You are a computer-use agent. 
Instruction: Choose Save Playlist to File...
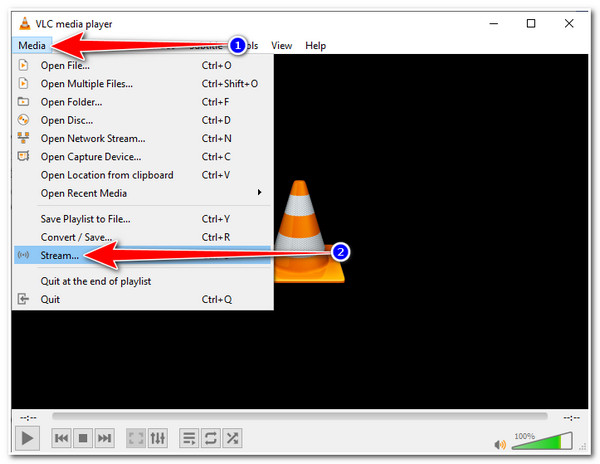[143, 219]
